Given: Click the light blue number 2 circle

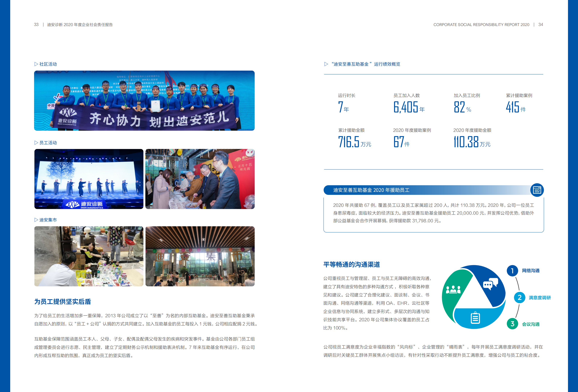Looking at the screenshot, I should click(519, 298).
